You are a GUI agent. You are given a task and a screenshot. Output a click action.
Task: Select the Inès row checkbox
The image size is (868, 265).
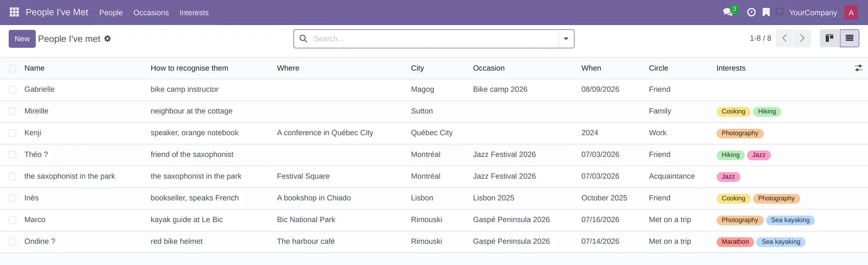coord(12,198)
